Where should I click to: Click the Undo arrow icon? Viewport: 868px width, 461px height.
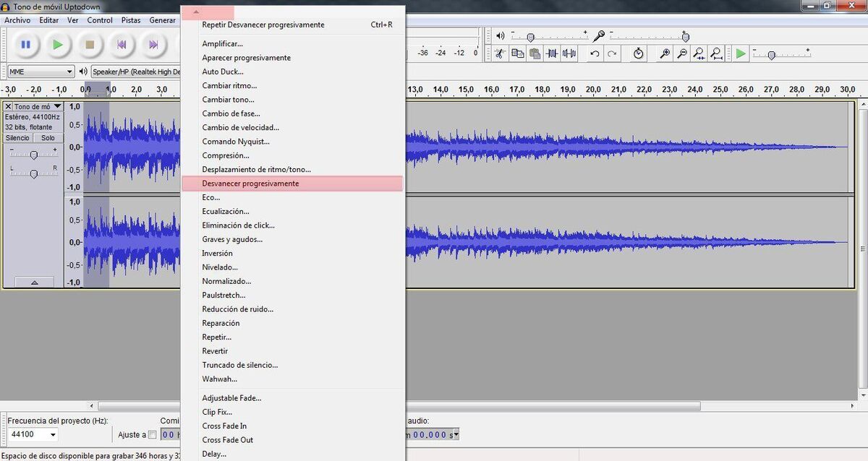pyautogui.click(x=595, y=53)
